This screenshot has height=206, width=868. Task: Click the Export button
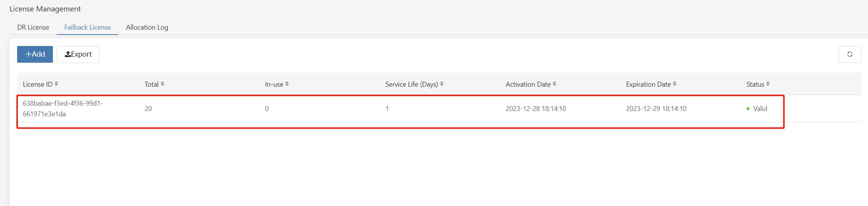(78, 54)
